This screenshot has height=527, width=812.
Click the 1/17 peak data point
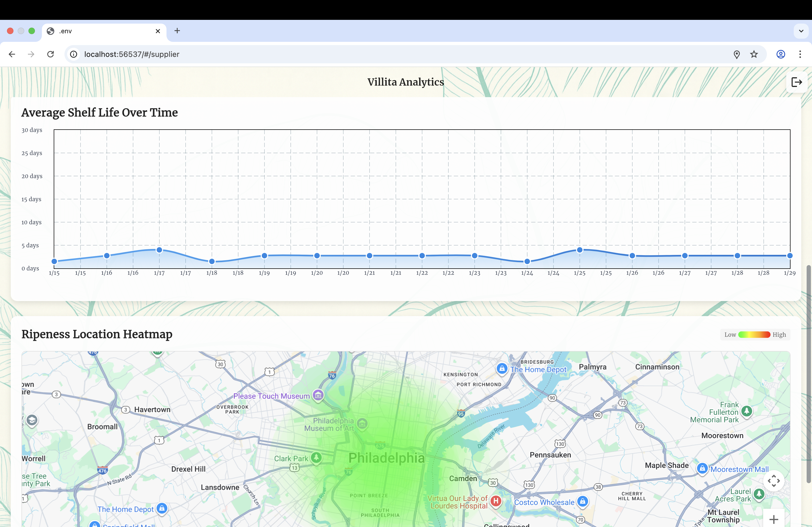(159, 250)
